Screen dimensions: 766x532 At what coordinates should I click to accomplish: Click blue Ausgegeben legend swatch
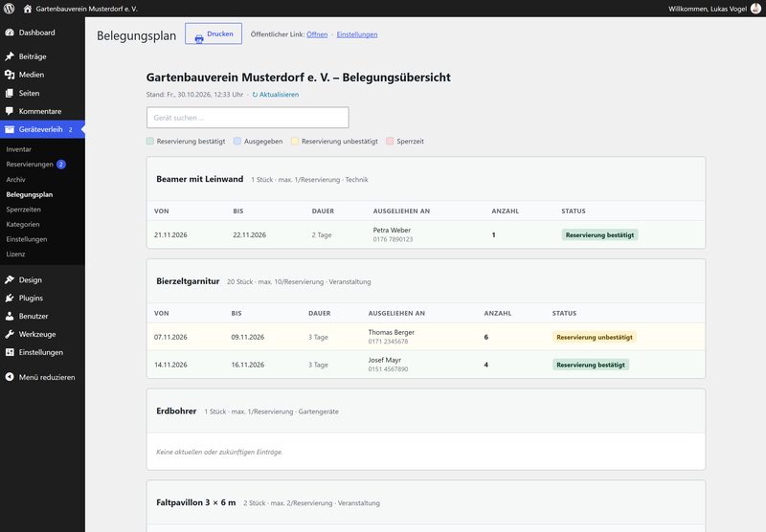(x=237, y=141)
